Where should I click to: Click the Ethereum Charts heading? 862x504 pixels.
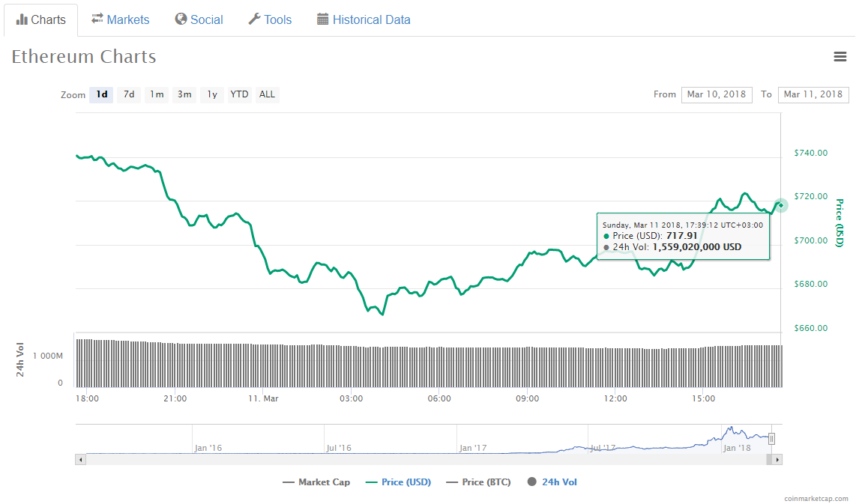pos(83,57)
